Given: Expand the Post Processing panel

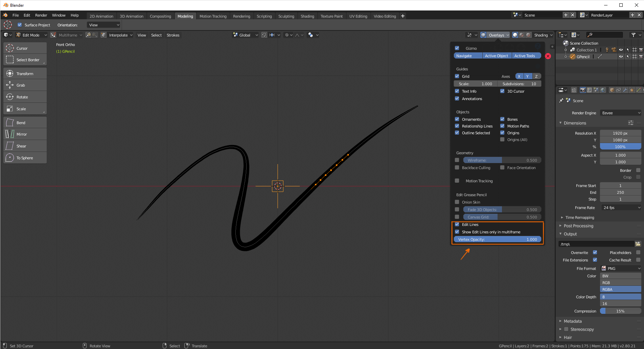Looking at the screenshot, I should point(578,226).
